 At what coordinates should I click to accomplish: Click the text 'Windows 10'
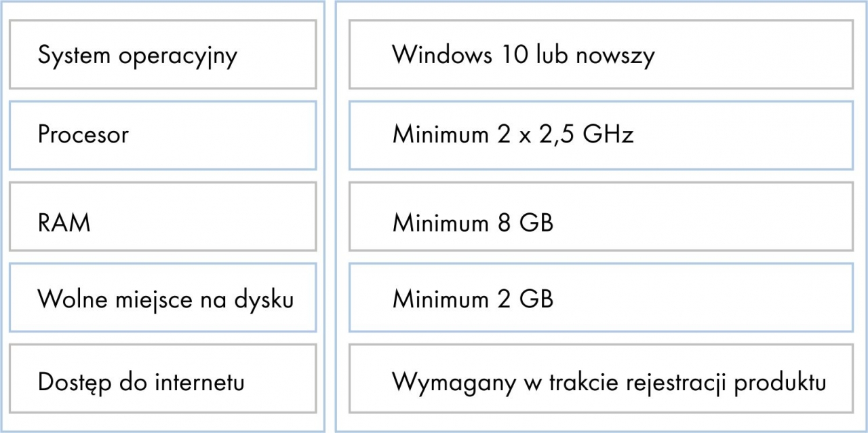click(x=455, y=54)
